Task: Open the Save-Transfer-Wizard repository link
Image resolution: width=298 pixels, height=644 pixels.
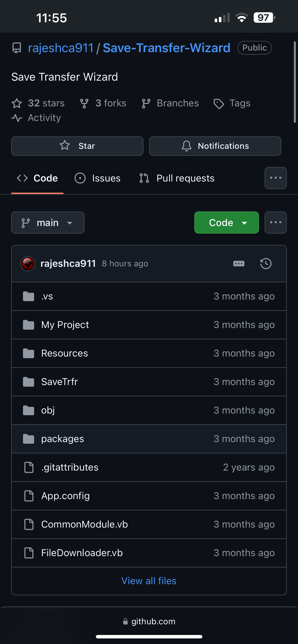Action: point(167,48)
